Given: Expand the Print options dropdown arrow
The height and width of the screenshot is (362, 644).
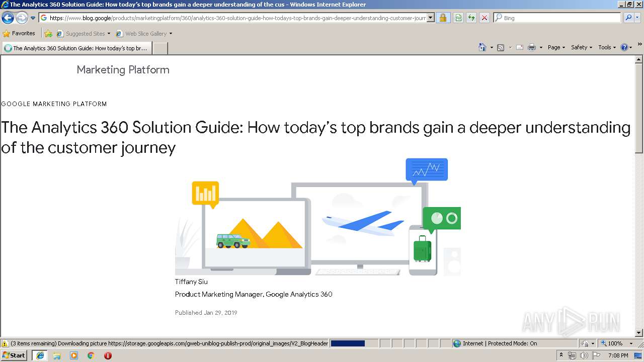Looking at the screenshot, I should 541,47.
